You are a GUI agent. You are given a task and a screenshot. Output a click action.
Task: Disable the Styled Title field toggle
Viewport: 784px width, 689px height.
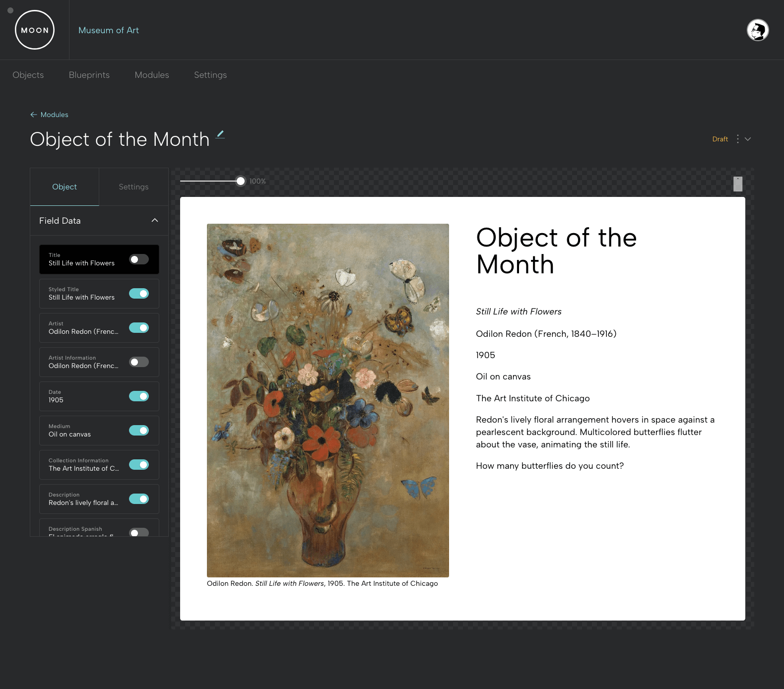[x=139, y=294]
